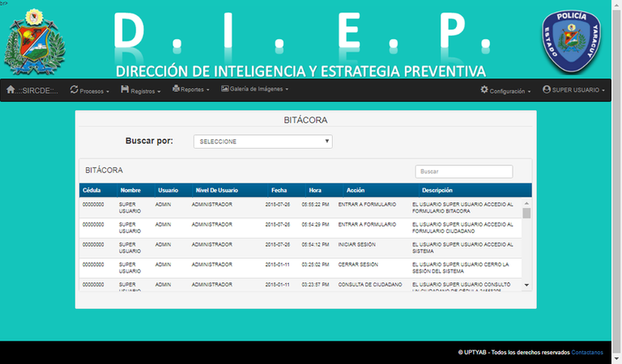The width and height of the screenshot is (622, 364).
Task: Open the Configuración menu
Action: point(505,91)
